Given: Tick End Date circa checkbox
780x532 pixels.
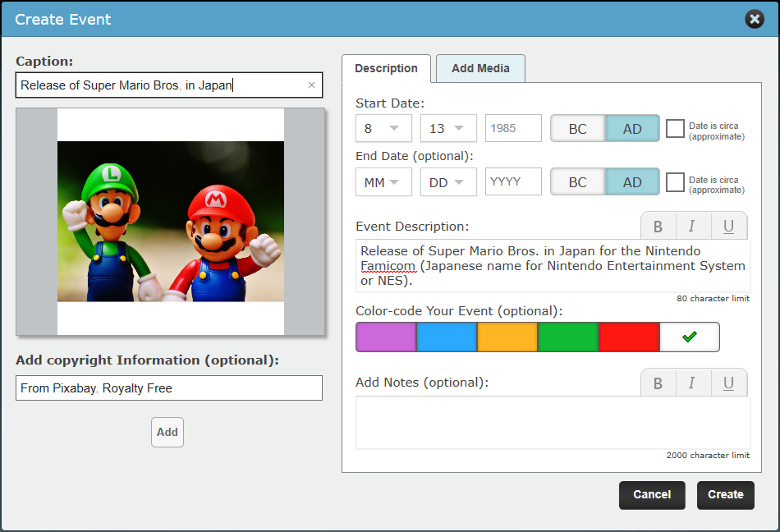Looking at the screenshot, I should pos(675,182).
